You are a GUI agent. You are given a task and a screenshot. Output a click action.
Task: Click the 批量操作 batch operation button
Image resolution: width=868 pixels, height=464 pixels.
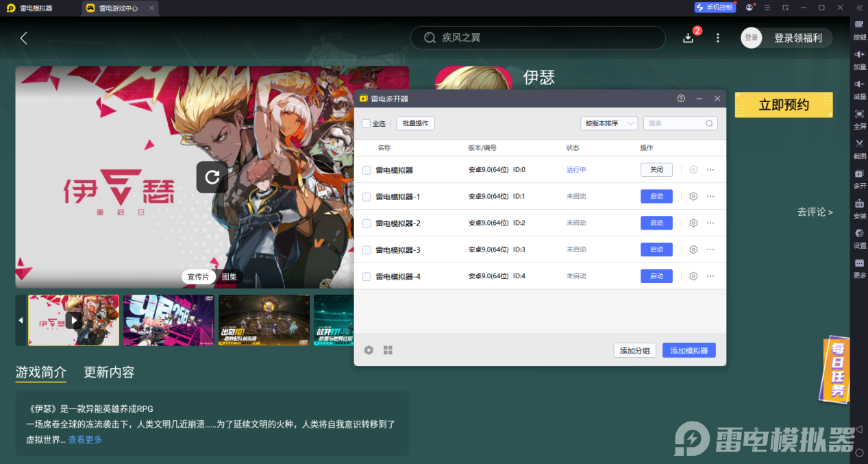415,123
